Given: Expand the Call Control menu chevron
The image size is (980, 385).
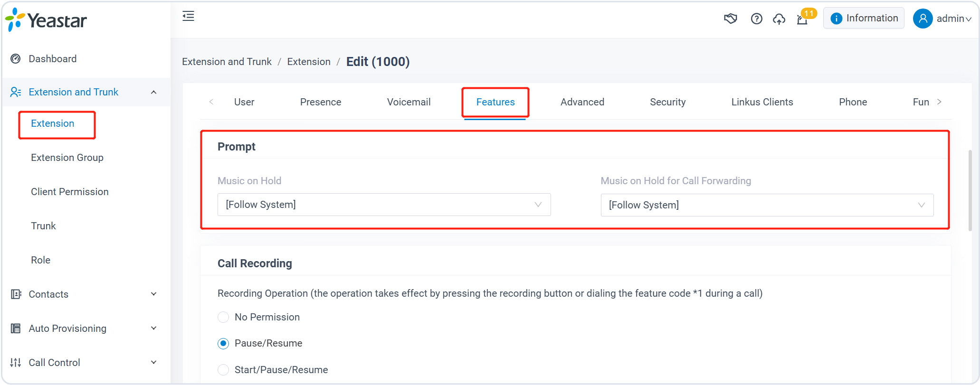Looking at the screenshot, I should (x=153, y=363).
